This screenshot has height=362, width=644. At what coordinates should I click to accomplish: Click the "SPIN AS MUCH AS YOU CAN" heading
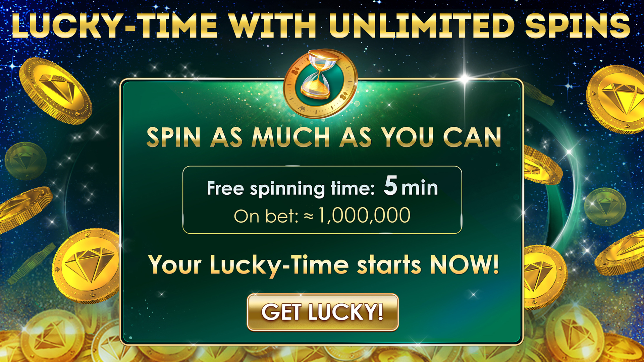tap(324, 137)
